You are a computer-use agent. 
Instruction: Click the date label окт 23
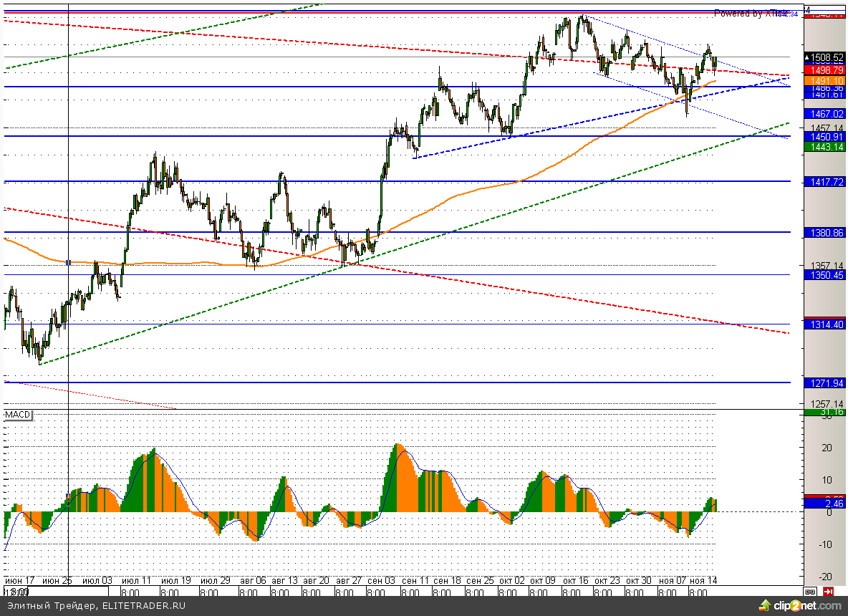coord(607,581)
